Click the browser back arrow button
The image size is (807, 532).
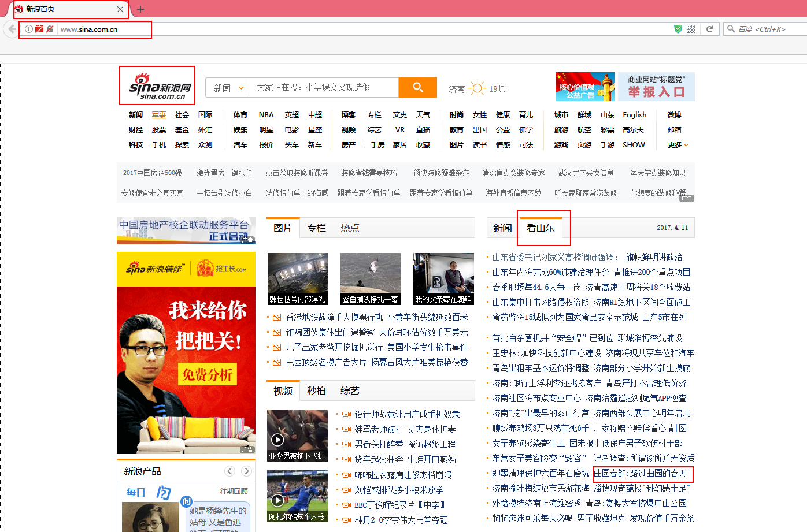12,29
